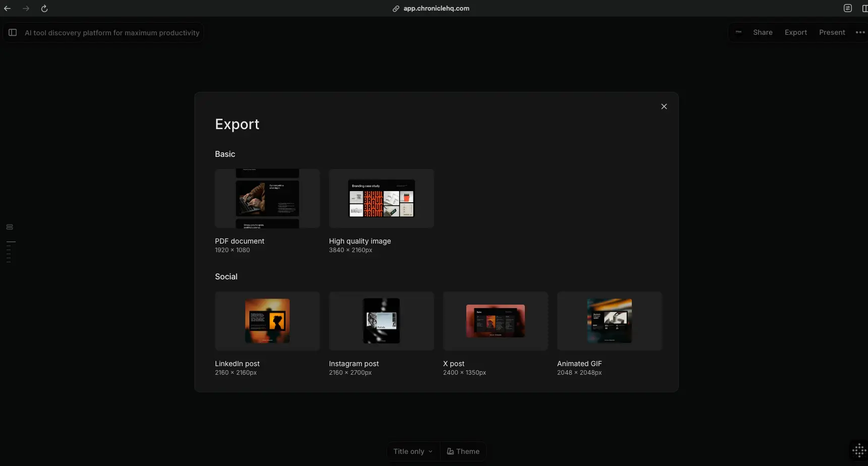This screenshot has width=868, height=466.
Task: Open the Share menu item
Action: coord(763,32)
